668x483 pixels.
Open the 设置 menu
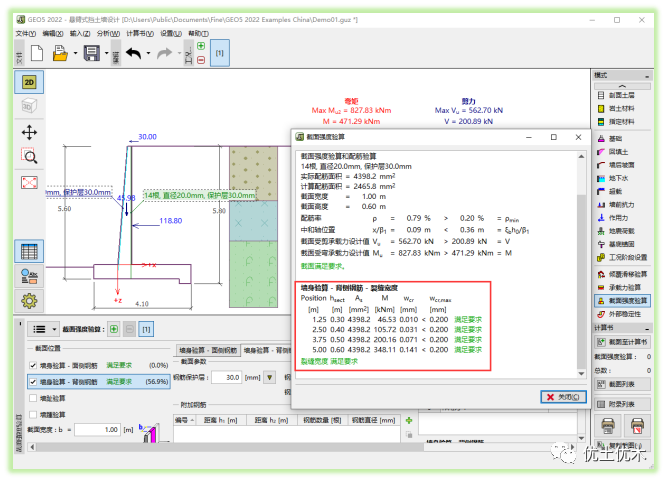tap(171, 33)
